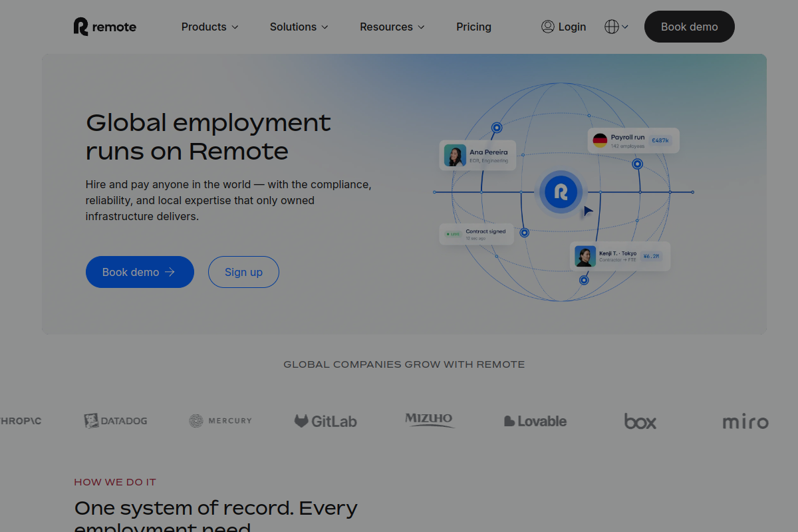This screenshot has width=798, height=532.
Task: Click Kenji T.'s avatar photo
Action: point(585,256)
